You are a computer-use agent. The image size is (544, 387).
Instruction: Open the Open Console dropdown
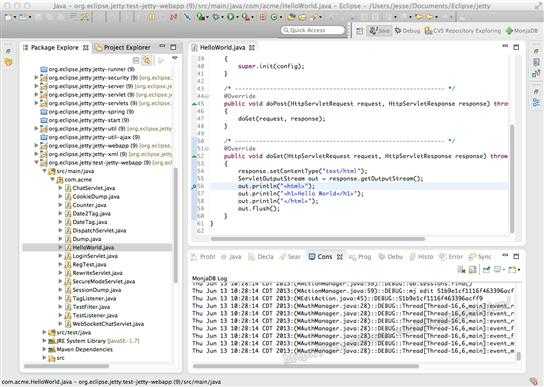pyautogui.click(x=519, y=270)
